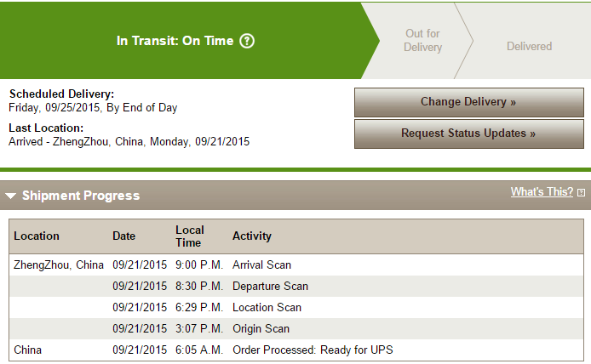Select the Out for Delivery step
Image resolution: width=591 pixels, height=364 pixels.
coord(422,40)
